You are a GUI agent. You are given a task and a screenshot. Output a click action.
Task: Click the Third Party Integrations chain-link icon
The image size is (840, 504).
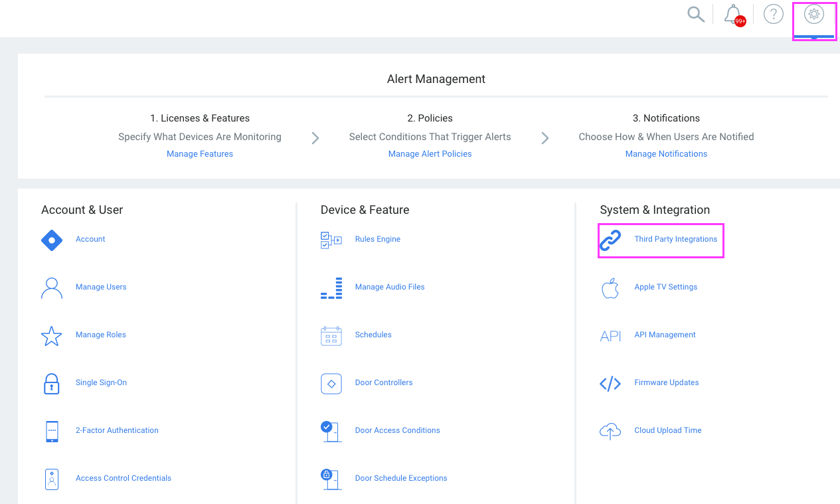(x=610, y=240)
